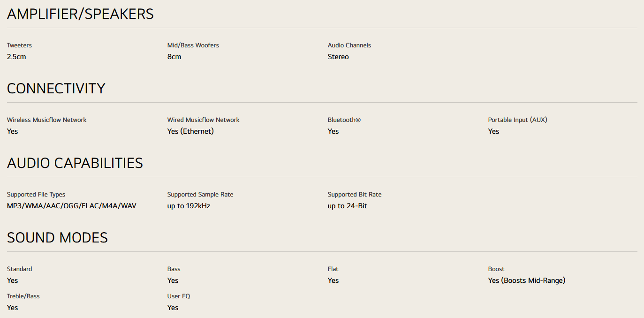Click the CONNECTIVITY section heading
Viewport: 644px width, 318px height.
tap(56, 89)
